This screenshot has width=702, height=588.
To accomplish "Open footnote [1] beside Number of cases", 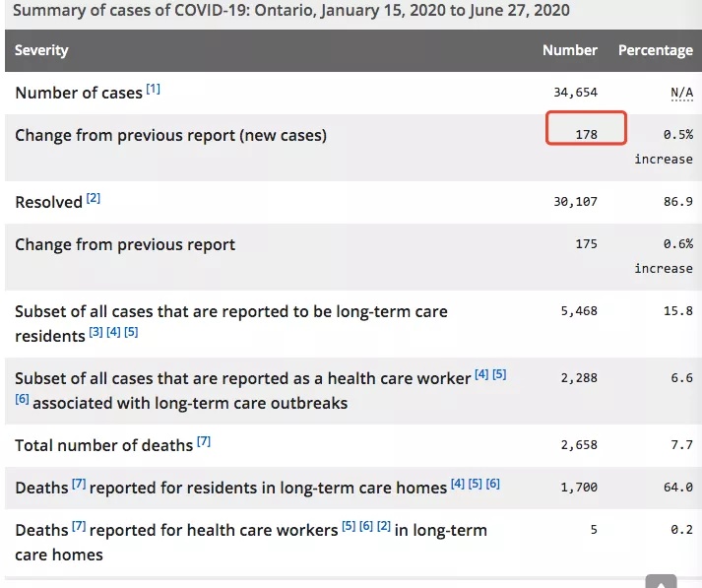I will point(154,89).
